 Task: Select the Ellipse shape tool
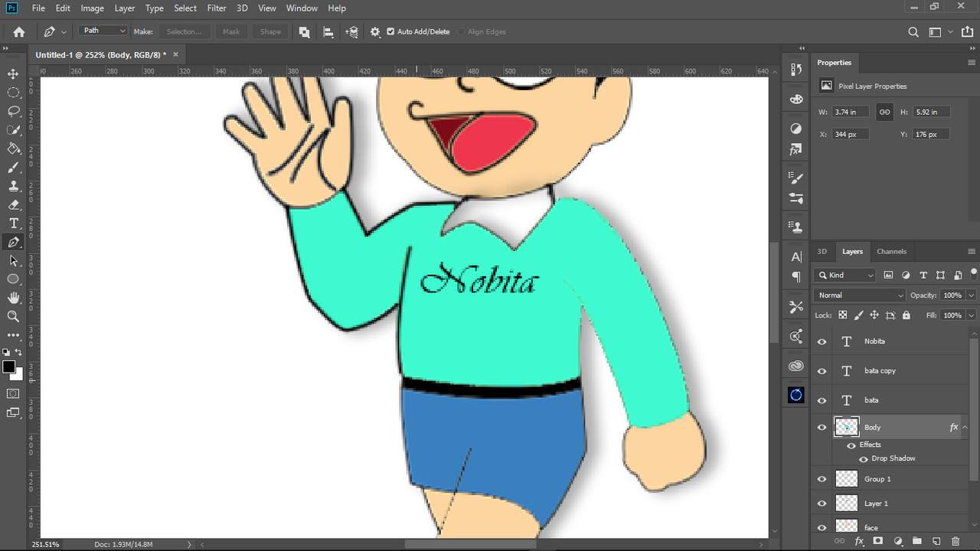pyautogui.click(x=13, y=279)
